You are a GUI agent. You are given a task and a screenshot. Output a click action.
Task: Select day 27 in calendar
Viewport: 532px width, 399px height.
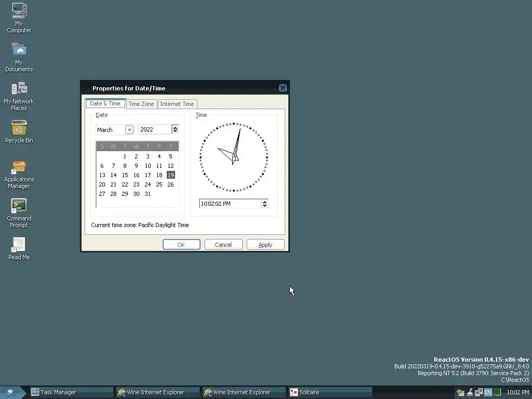102,194
